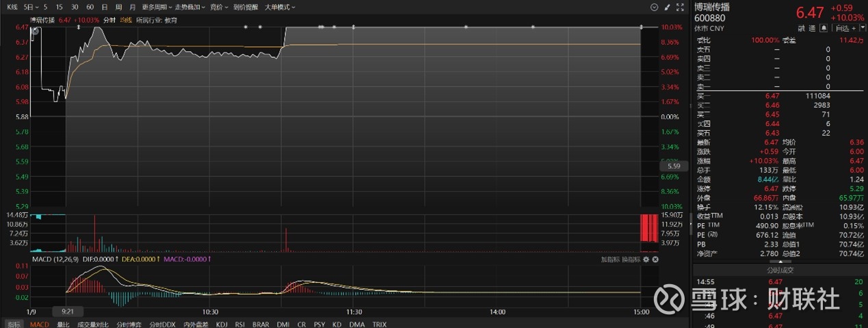Select the TRIX indicator tab
Image resolution: width=868 pixels, height=328 pixels.
point(379,324)
